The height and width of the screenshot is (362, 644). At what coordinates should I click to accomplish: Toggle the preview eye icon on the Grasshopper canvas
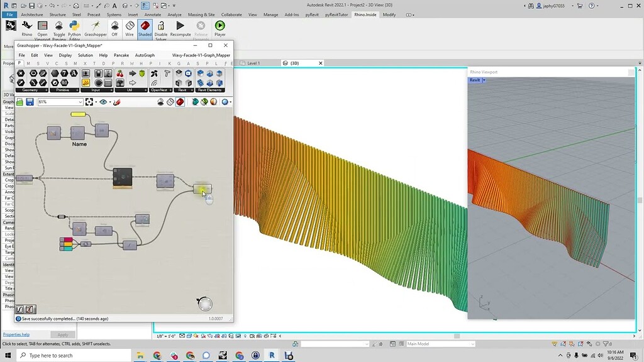click(x=103, y=102)
